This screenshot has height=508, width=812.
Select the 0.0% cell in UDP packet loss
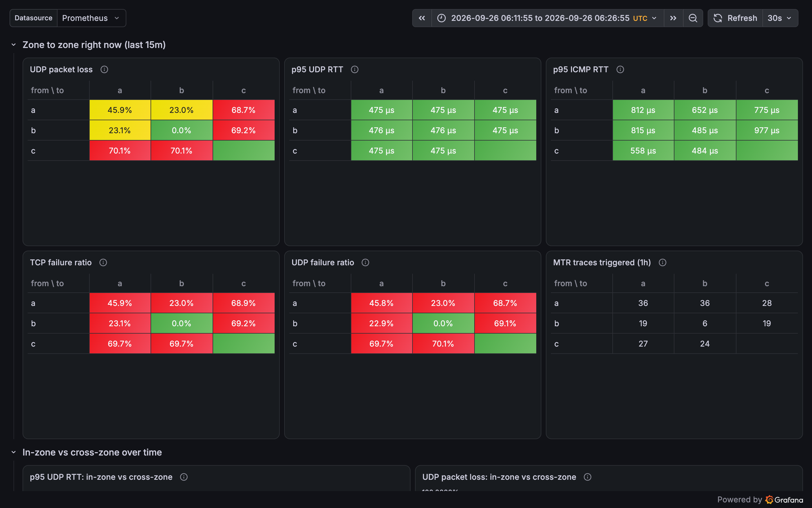pyautogui.click(x=182, y=130)
